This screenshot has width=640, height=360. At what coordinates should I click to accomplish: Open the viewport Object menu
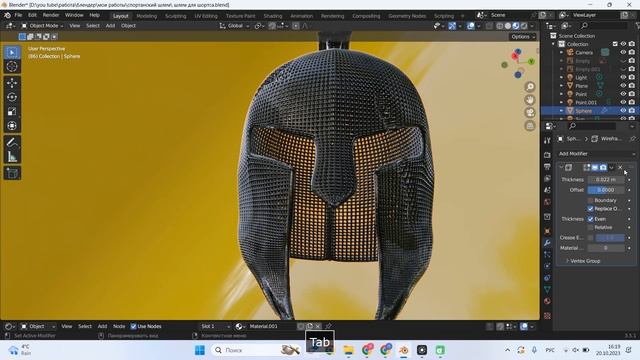click(128, 26)
